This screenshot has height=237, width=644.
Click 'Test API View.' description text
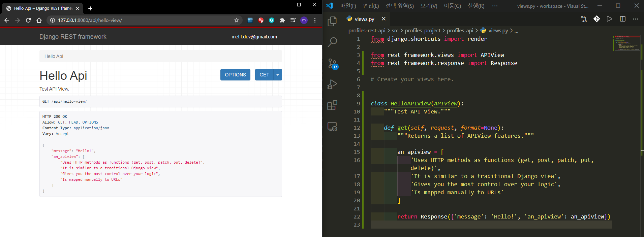coord(54,89)
